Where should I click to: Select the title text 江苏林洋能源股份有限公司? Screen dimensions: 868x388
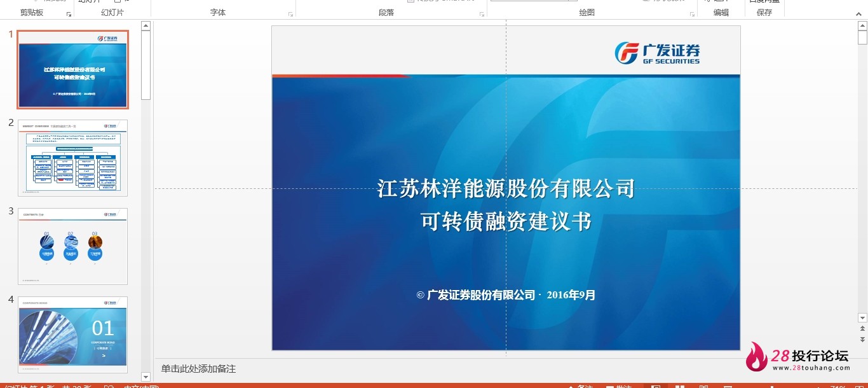pyautogui.click(x=506, y=188)
